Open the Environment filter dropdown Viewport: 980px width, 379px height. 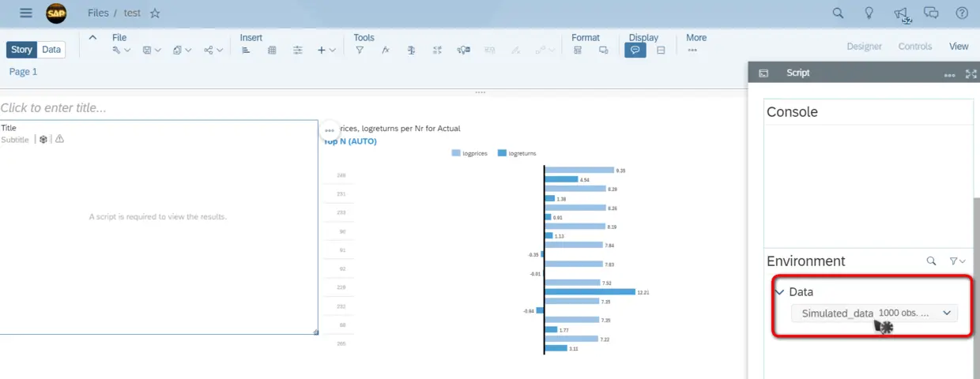[957, 261]
